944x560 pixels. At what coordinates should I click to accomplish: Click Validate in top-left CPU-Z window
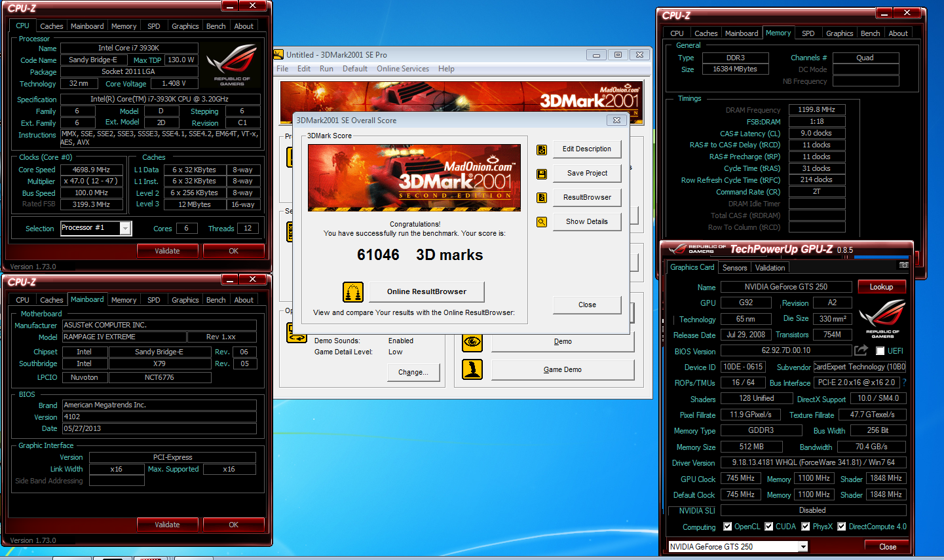coord(167,251)
